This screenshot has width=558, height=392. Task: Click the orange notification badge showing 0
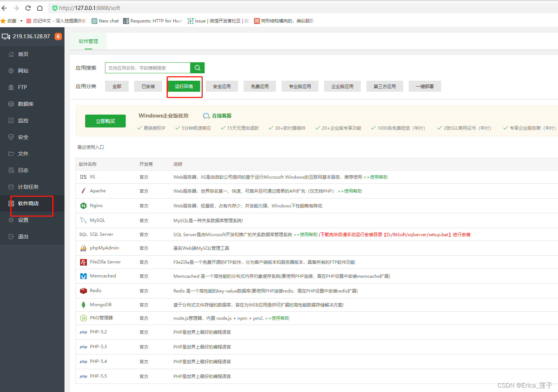(x=58, y=36)
